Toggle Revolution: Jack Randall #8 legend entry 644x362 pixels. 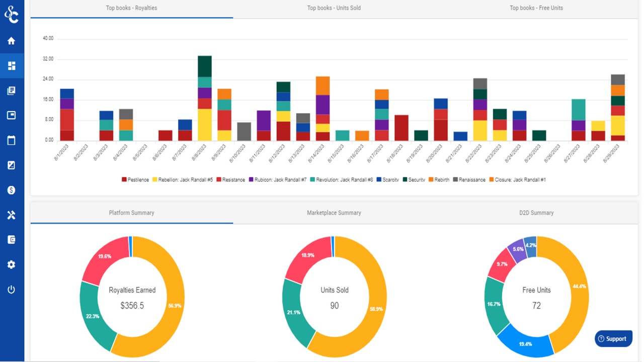[x=341, y=179]
